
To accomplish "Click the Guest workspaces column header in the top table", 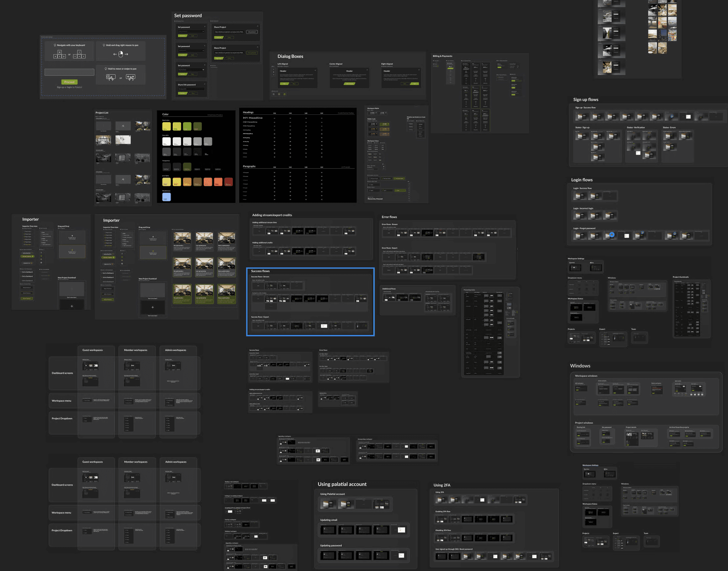I will pyautogui.click(x=92, y=350).
